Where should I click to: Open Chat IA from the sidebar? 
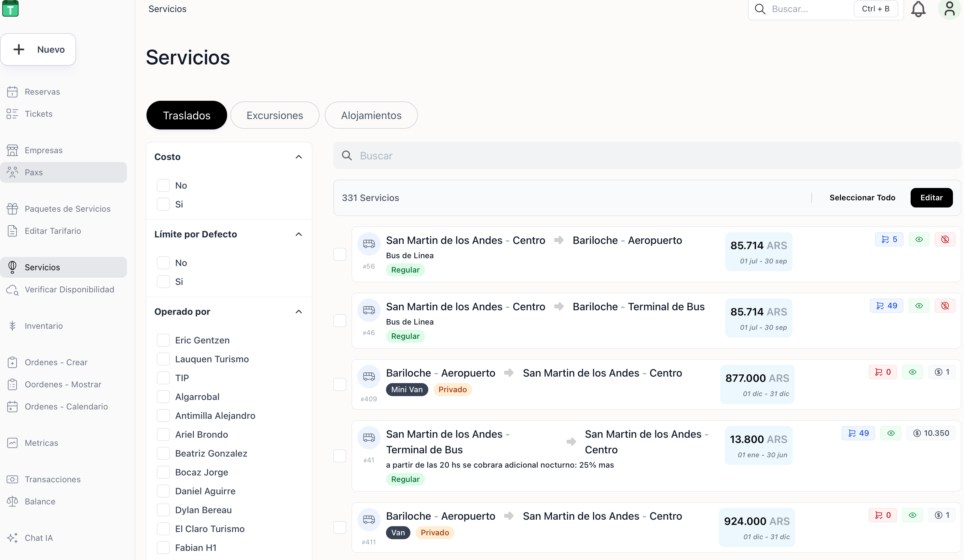click(x=39, y=538)
